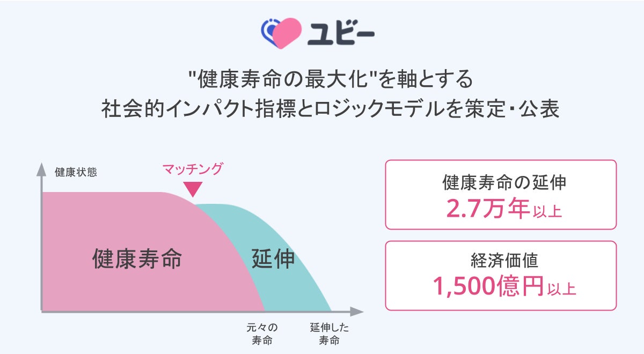This screenshot has width=644, height=354.
Task: Click the 1,500億円 pink figure
Action: 487,287
